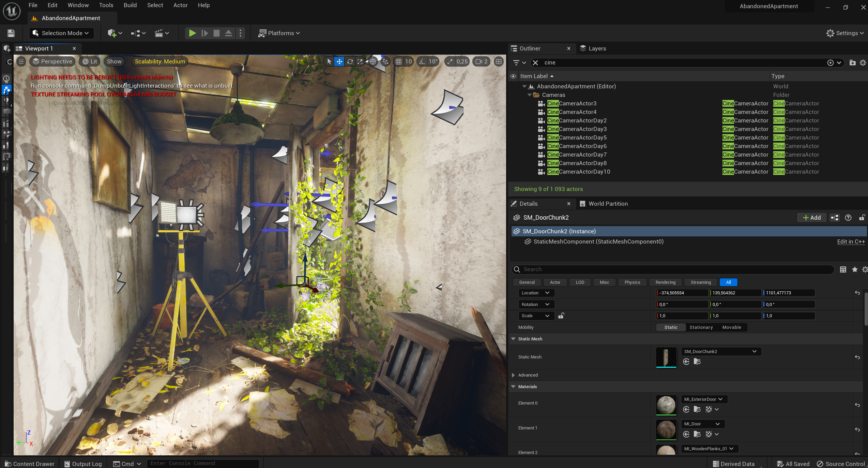Open the Selection Mode dropdown
The height and width of the screenshot is (468, 868).
[62, 33]
